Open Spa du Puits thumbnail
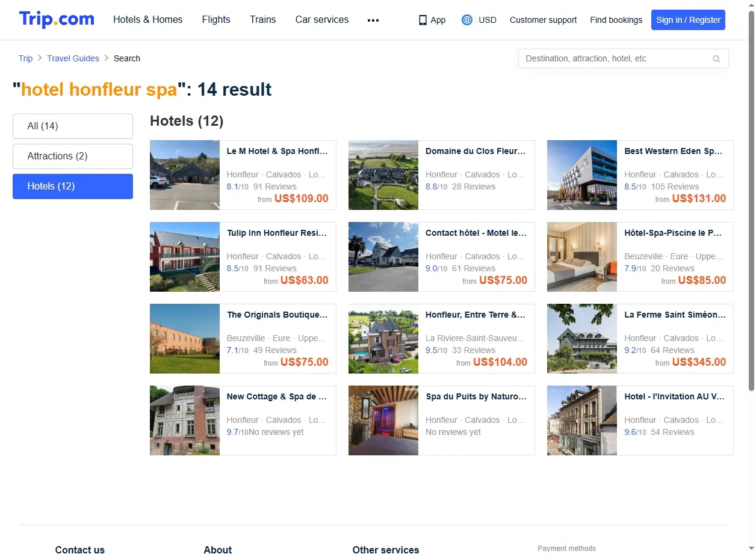 (x=383, y=420)
